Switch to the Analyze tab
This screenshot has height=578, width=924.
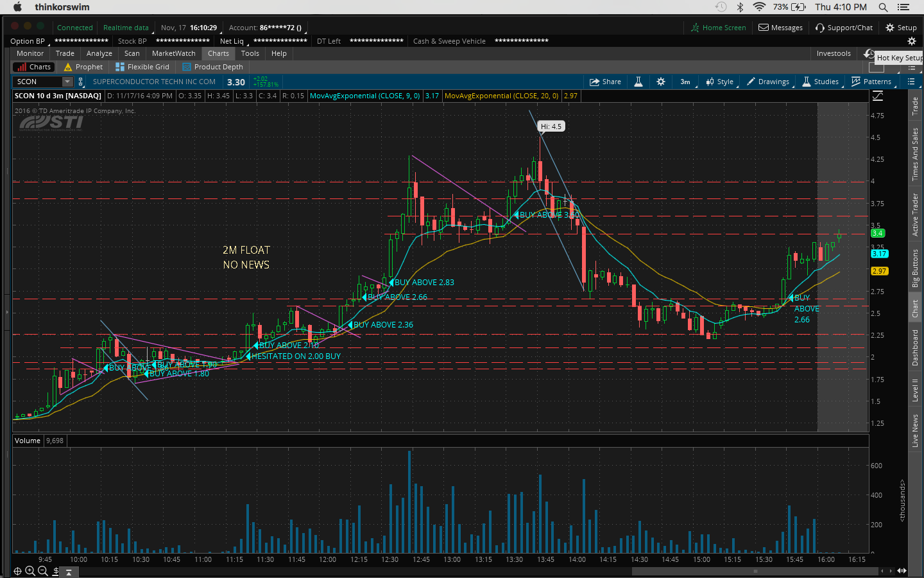(x=99, y=53)
